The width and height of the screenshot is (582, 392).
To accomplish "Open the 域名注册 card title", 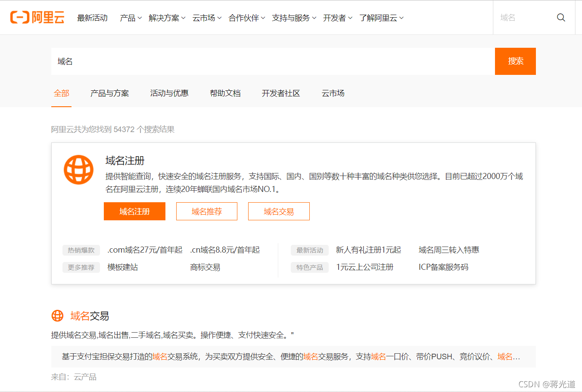I will [125, 161].
